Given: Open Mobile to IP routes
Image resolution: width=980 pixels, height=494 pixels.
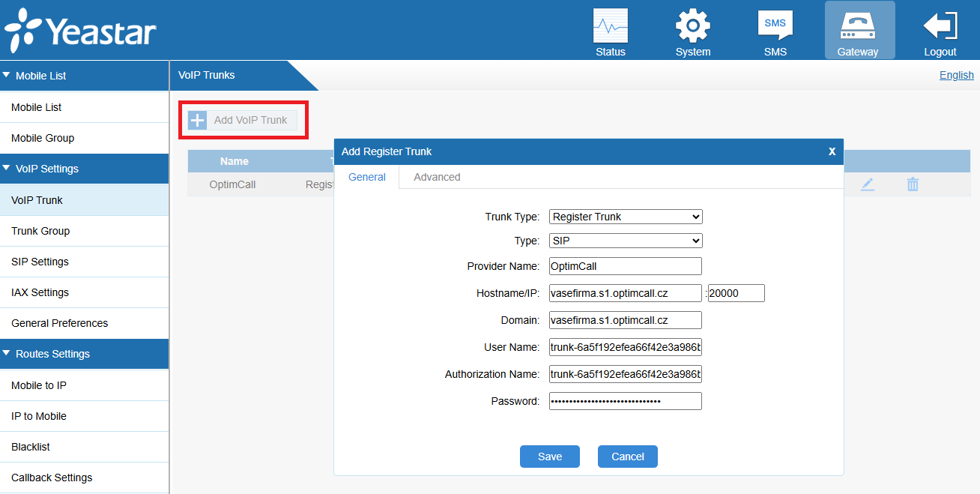Looking at the screenshot, I should point(84,385).
